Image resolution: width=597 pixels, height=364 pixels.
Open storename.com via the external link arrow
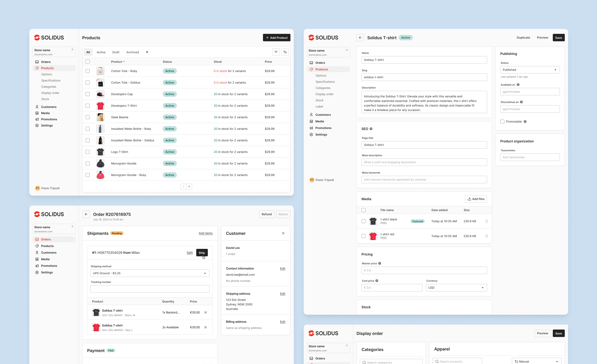tap(72, 49)
